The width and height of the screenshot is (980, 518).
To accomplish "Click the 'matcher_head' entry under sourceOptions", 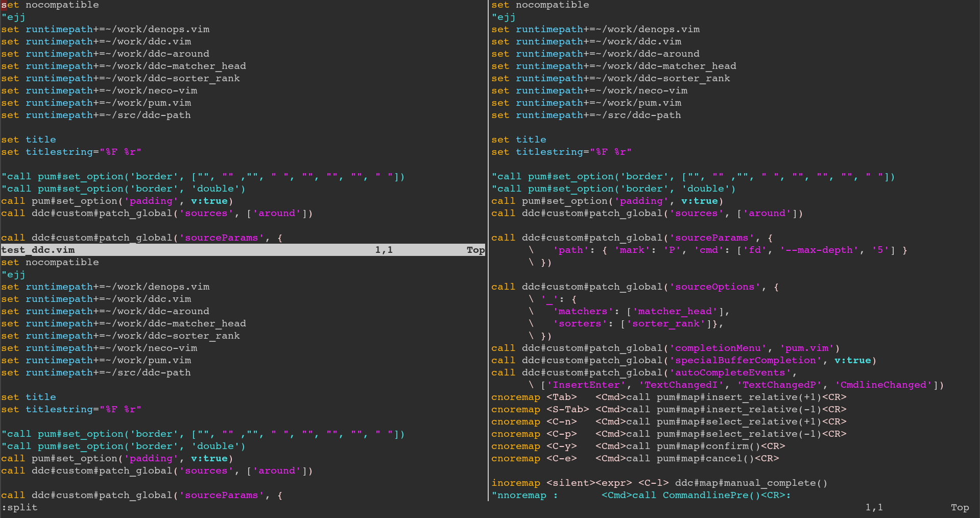I will click(x=674, y=311).
